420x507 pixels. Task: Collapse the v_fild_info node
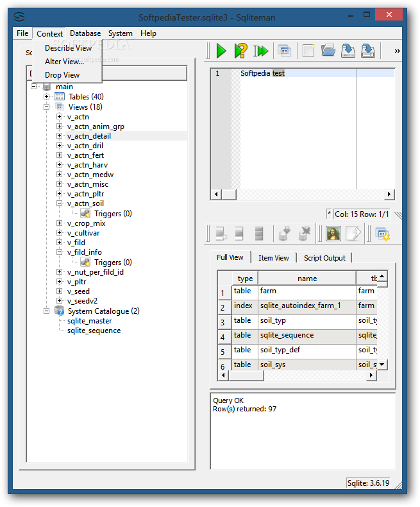point(59,252)
